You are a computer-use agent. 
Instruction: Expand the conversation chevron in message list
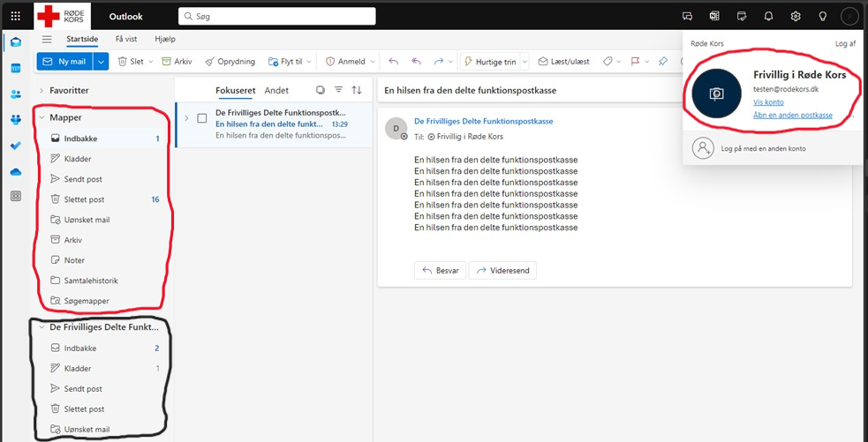point(186,118)
